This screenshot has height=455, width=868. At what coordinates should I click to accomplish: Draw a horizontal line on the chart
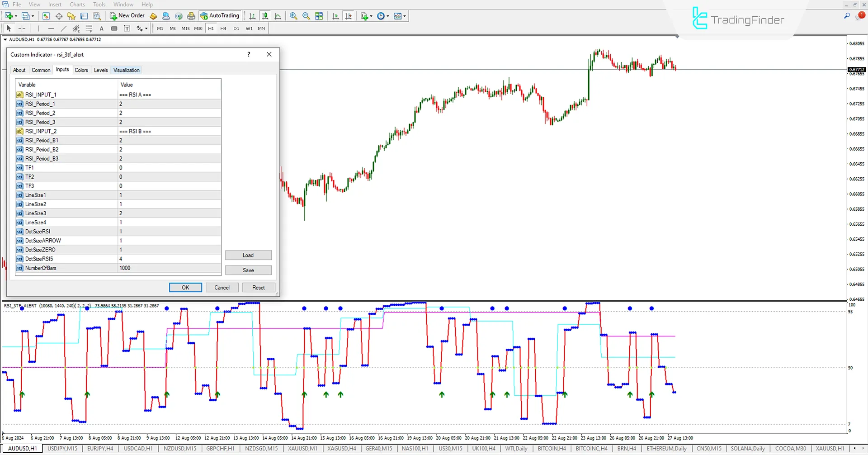(51, 28)
